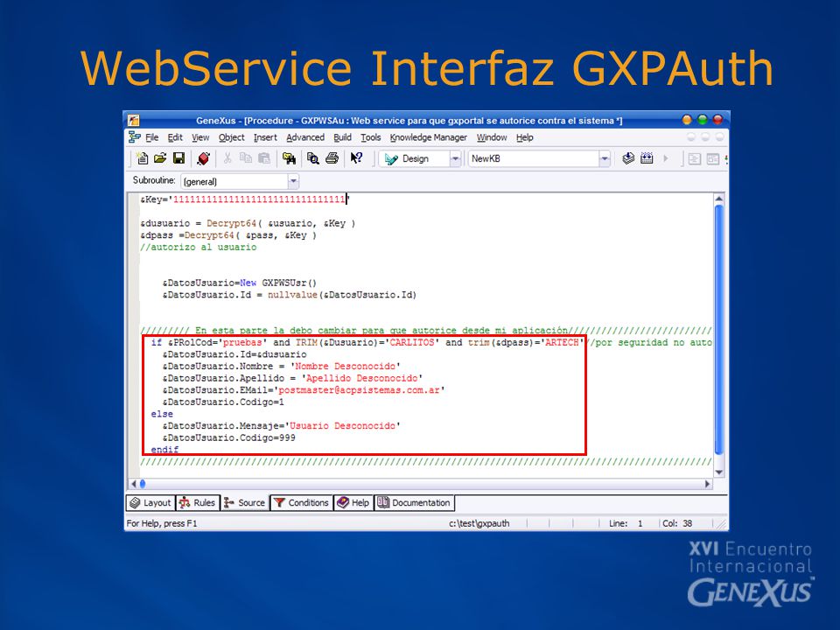Open the Window menu
This screenshot has height=630, width=840.
point(492,137)
